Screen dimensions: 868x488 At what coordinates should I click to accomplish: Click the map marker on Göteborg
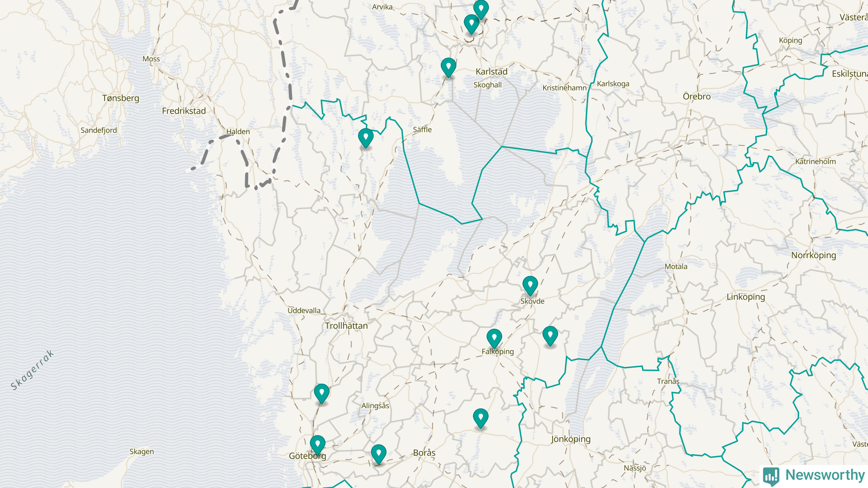tap(317, 445)
